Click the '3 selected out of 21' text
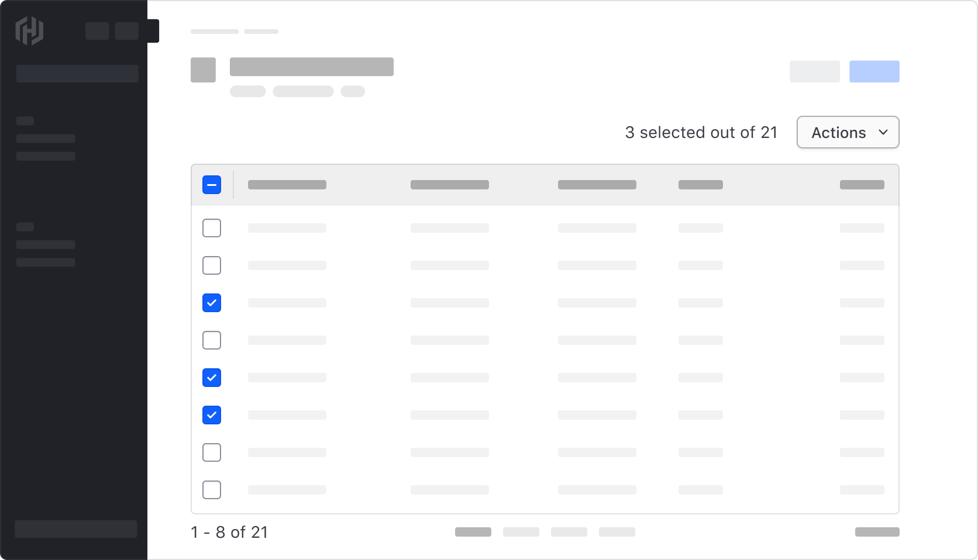 [x=701, y=133]
